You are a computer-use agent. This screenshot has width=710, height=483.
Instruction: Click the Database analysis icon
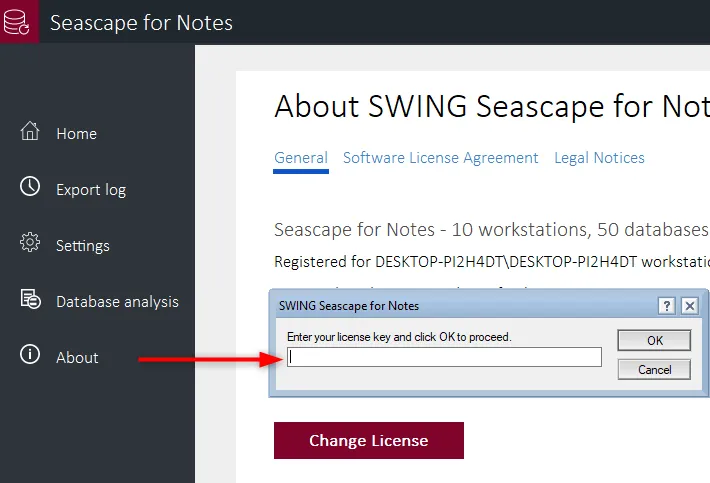[x=30, y=299]
